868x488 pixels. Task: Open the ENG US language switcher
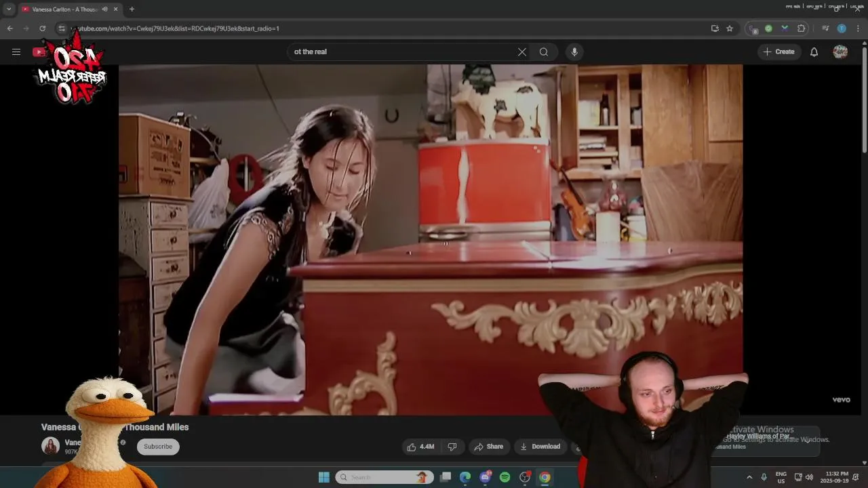(781, 477)
